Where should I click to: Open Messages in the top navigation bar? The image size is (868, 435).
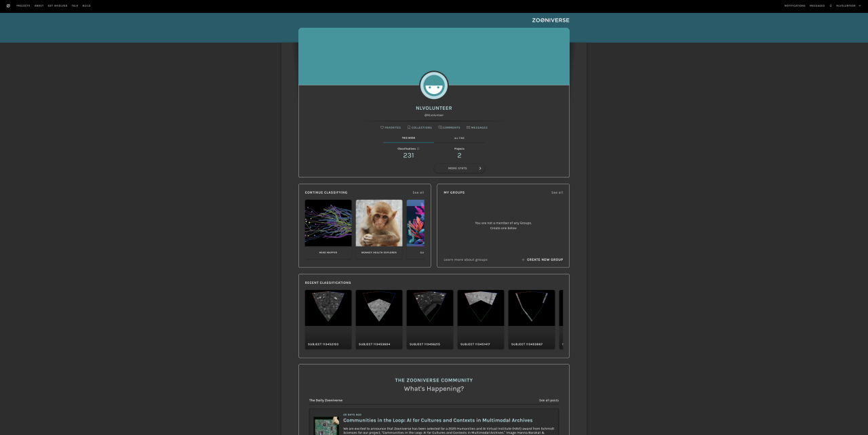pyautogui.click(x=817, y=5)
